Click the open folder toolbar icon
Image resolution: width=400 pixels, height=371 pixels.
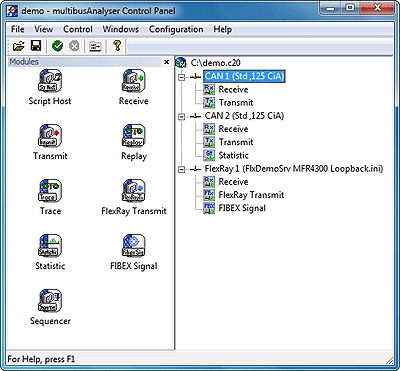(19, 46)
